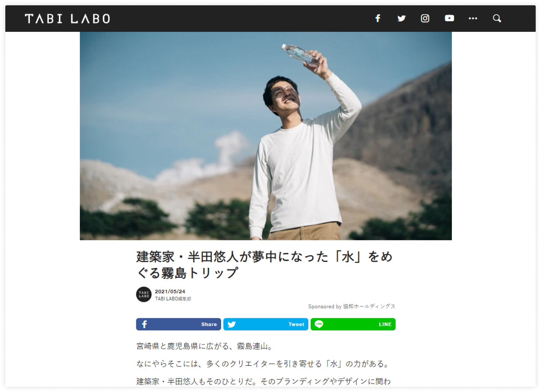541x392 pixels.
Task: Open the Instagram icon in header
Action: pyautogui.click(x=425, y=18)
